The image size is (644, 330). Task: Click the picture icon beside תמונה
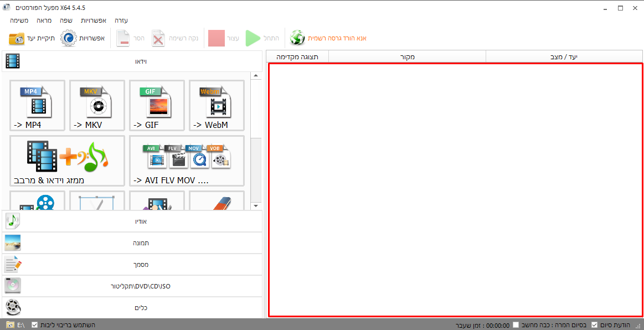click(13, 243)
